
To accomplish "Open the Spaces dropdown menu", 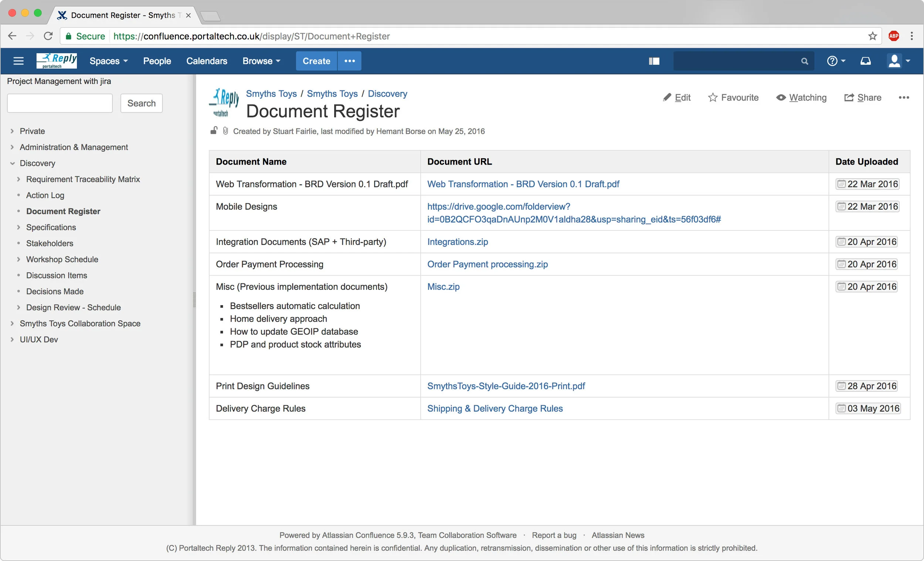I will coord(109,61).
